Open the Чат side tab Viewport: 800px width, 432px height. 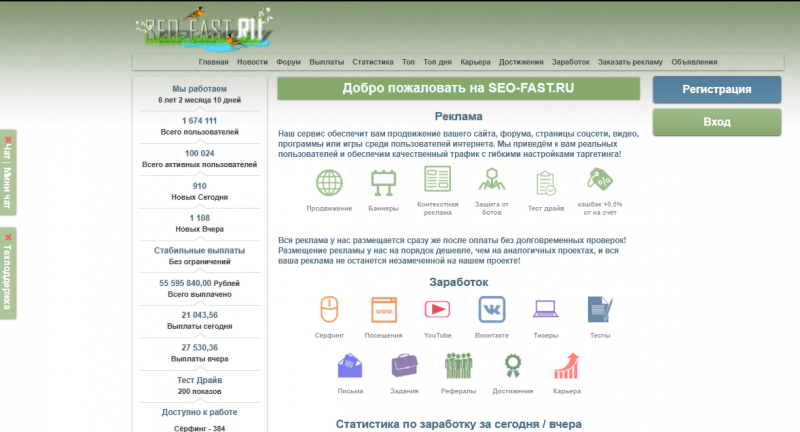tap(7, 151)
